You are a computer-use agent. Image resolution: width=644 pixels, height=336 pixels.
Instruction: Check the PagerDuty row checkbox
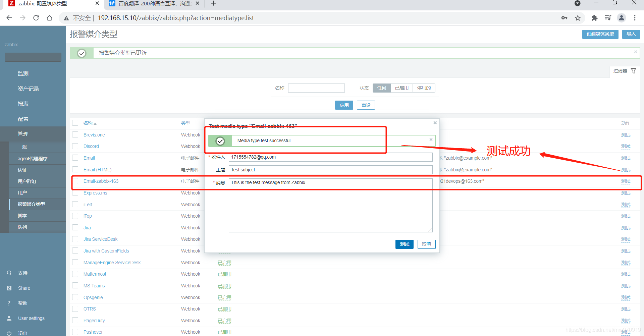coord(75,320)
